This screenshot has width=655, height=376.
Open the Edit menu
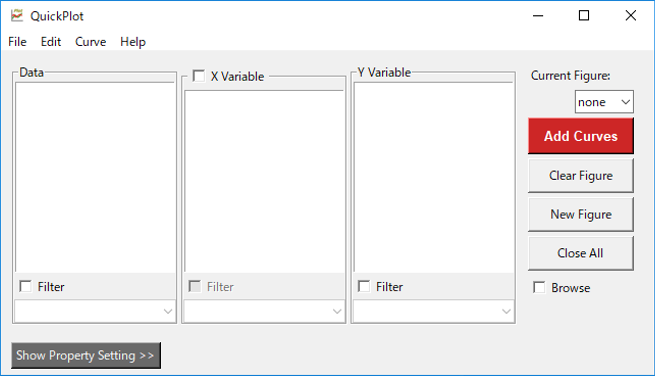[51, 42]
